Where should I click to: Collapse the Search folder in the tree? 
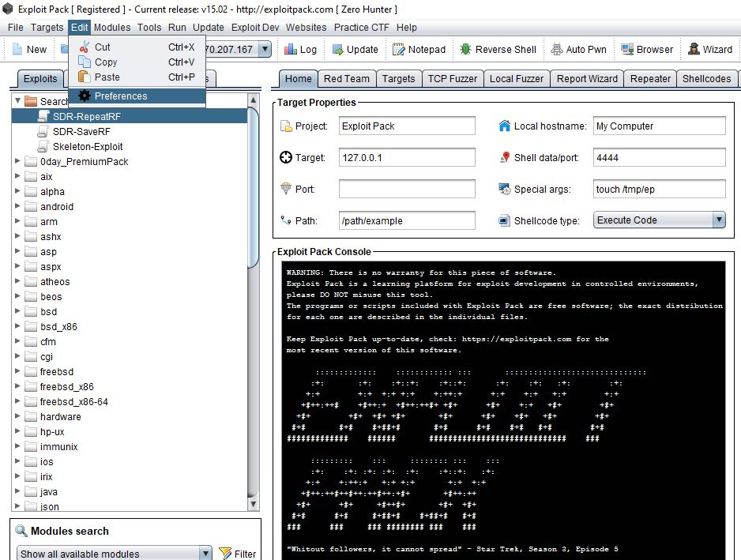pos(17,100)
